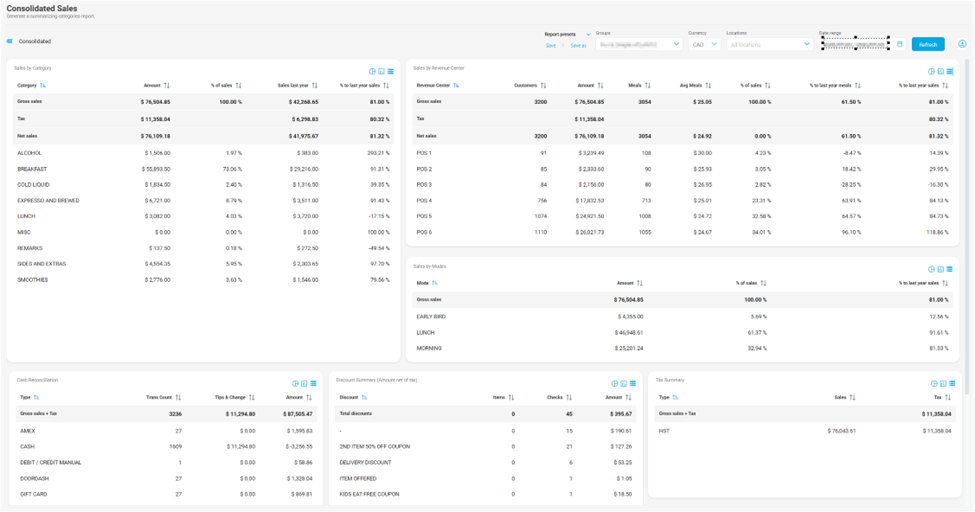Select the POS 1 revenue center row

(x=683, y=152)
